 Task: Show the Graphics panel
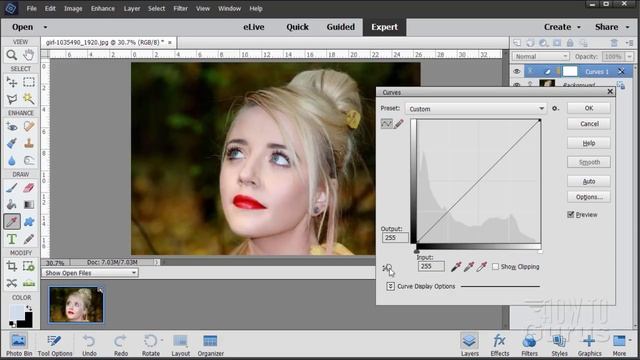click(x=589, y=345)
